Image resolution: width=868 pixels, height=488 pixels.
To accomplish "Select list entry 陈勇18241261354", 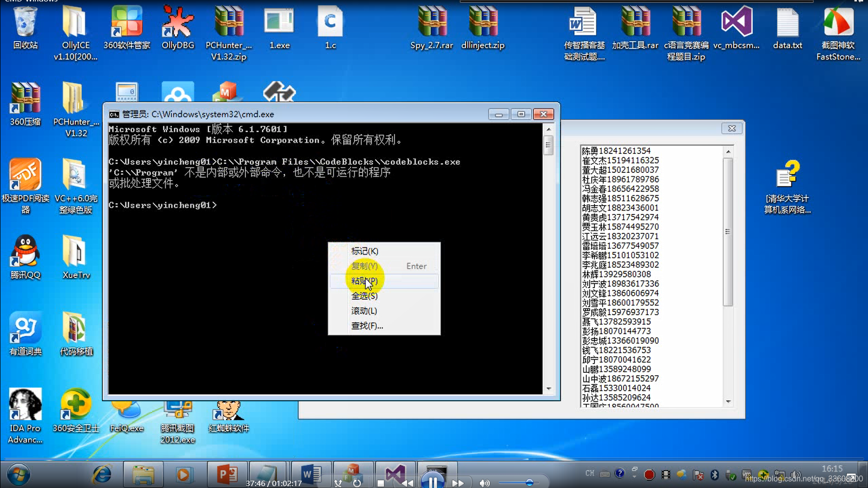I will pos(616,151).
